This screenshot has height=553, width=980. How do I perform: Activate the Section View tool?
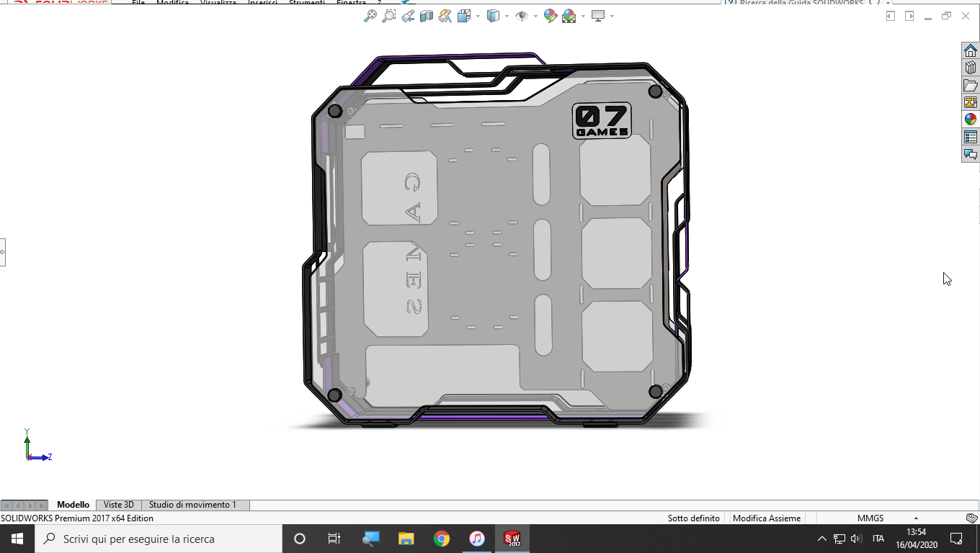coord(427,16)
